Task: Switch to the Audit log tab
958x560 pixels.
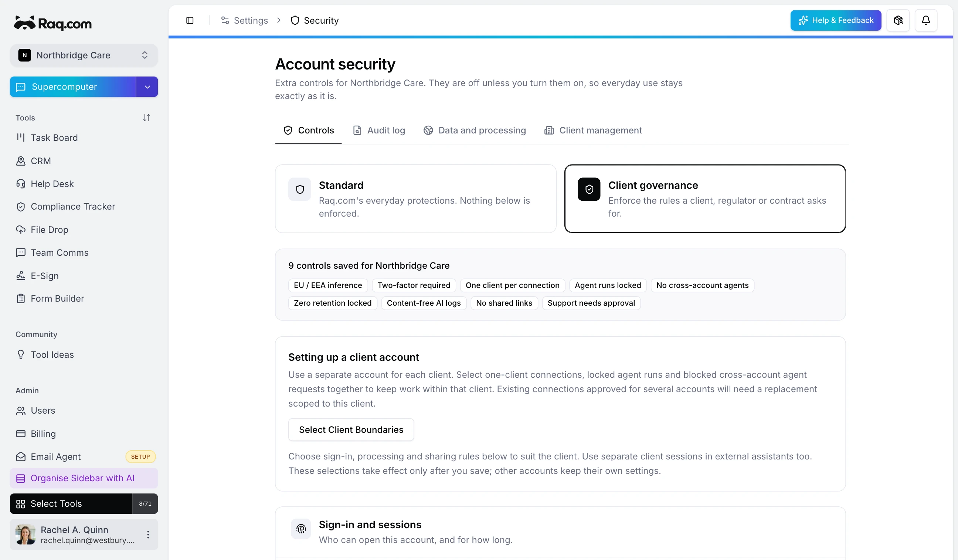Action: 379,130
